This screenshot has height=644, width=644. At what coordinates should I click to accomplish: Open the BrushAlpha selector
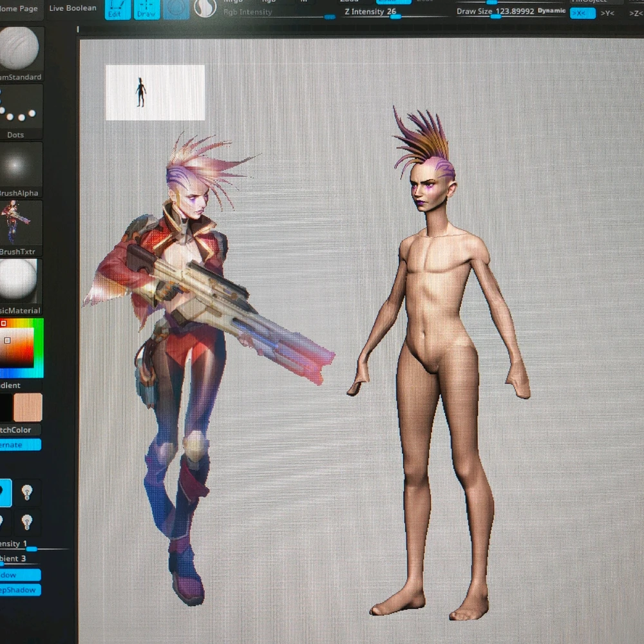[21, 170]
